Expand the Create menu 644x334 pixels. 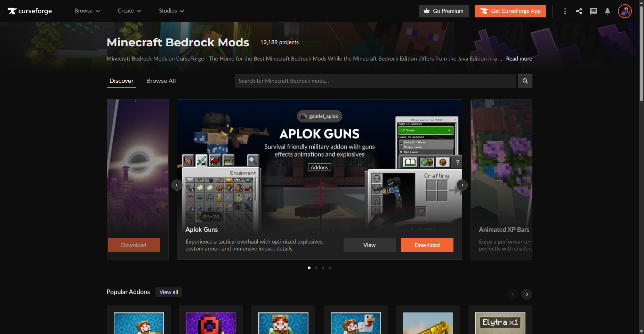(129, 11)
